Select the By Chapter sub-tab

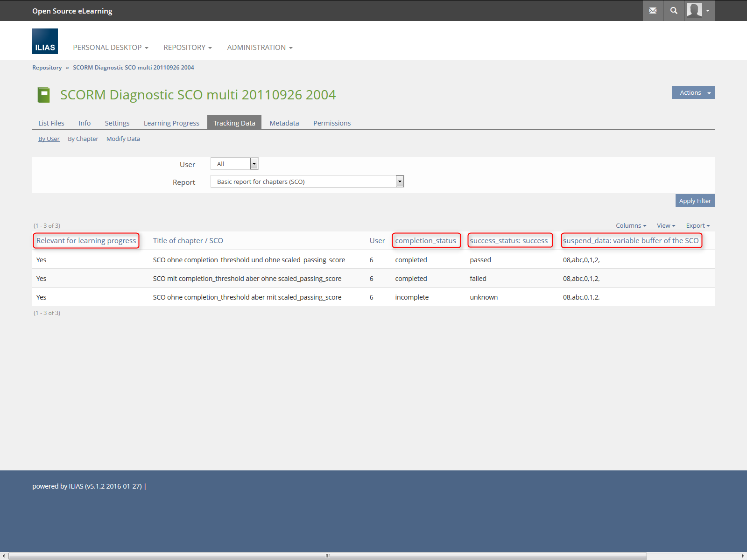[x=83, y=139]
